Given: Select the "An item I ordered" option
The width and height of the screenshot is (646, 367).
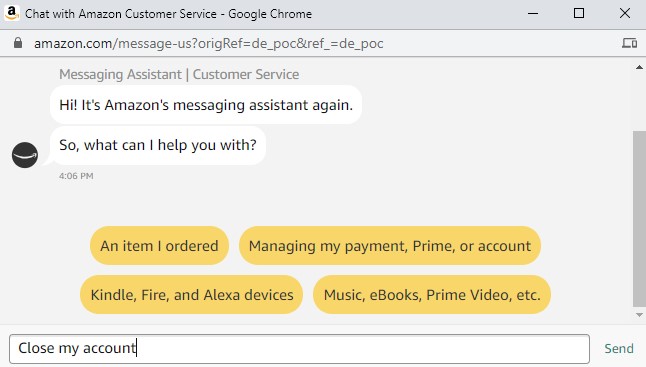Looking at the screenshot, I should [x=159, y=245].
